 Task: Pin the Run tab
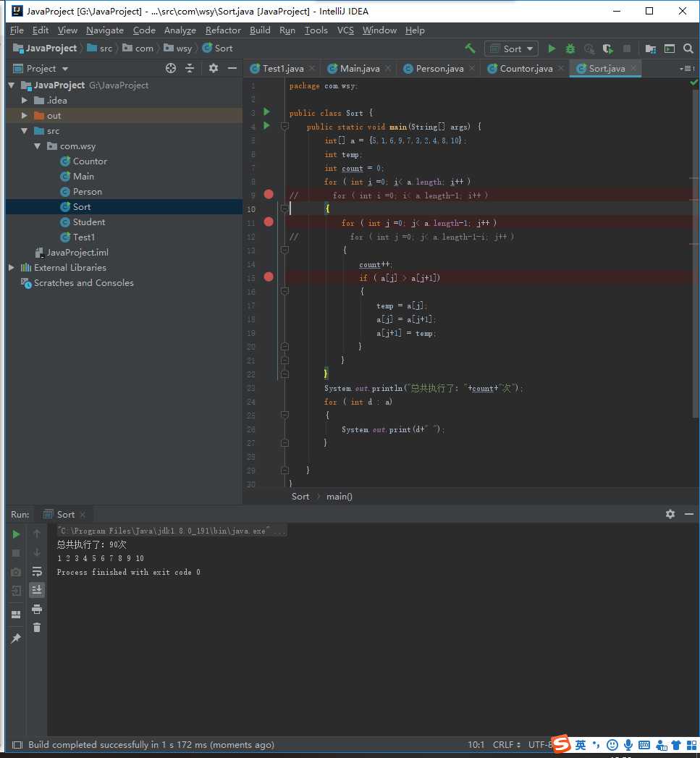16,639
